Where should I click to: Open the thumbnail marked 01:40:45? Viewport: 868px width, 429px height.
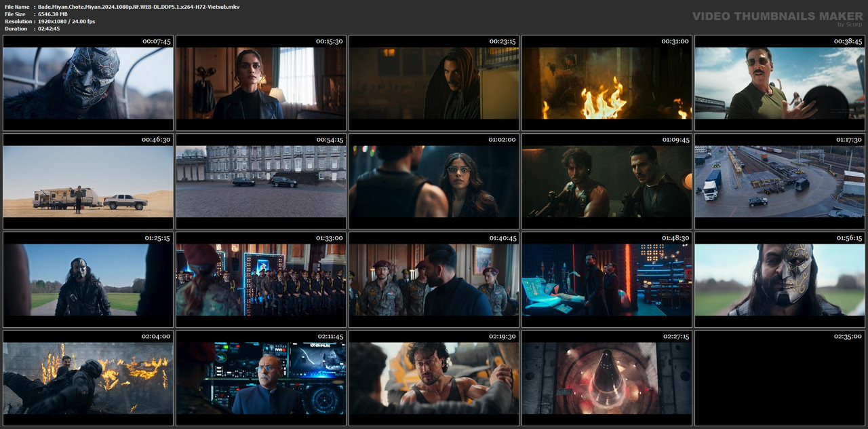434,280
